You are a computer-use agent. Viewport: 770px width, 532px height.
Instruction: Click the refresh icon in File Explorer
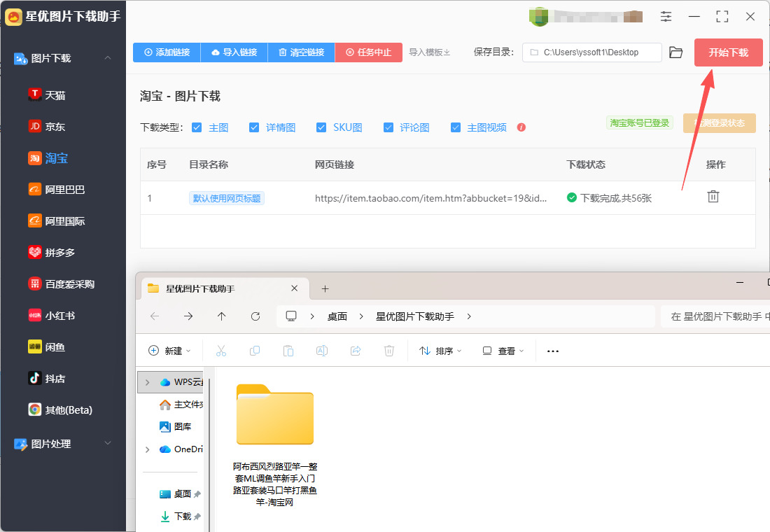(255, 316)
